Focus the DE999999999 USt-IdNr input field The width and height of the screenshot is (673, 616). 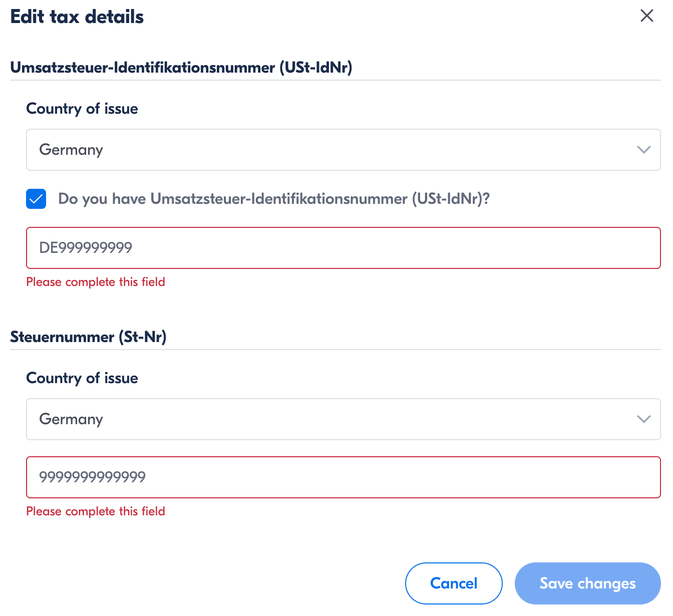(x=343, y=248)
